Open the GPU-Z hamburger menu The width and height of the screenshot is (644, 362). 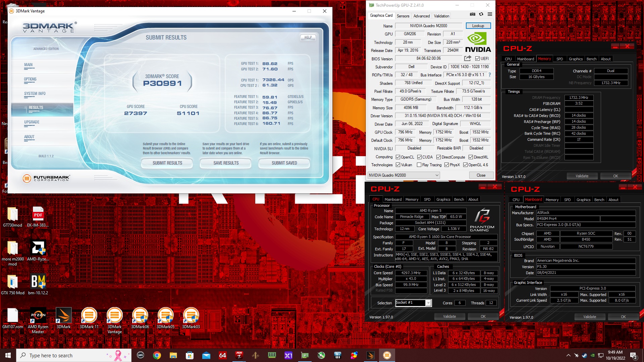pyautogui.click(x=490, y=14)
